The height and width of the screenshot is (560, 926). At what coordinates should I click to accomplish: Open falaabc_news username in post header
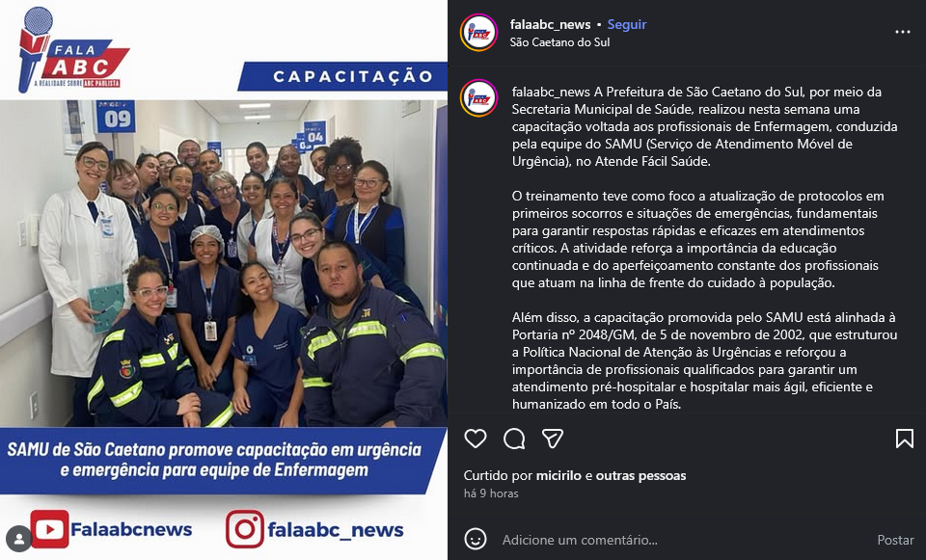551,24
